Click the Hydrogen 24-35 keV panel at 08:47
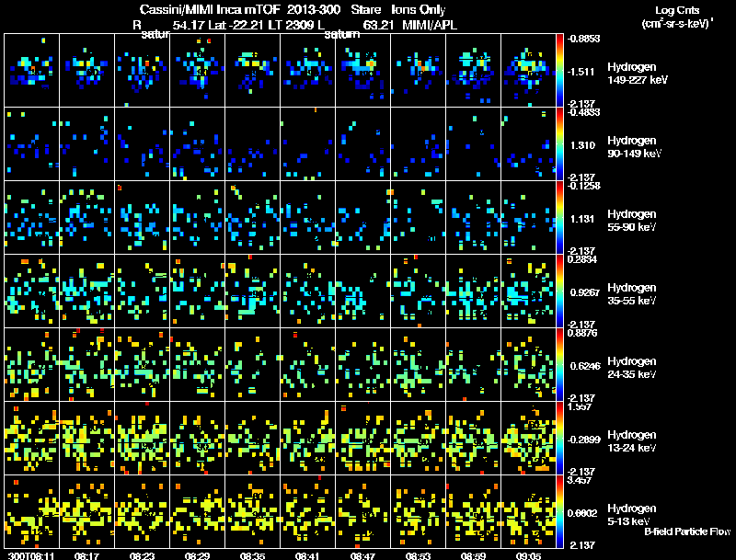Screen dimensions: 736x560 tap(362, 365)
